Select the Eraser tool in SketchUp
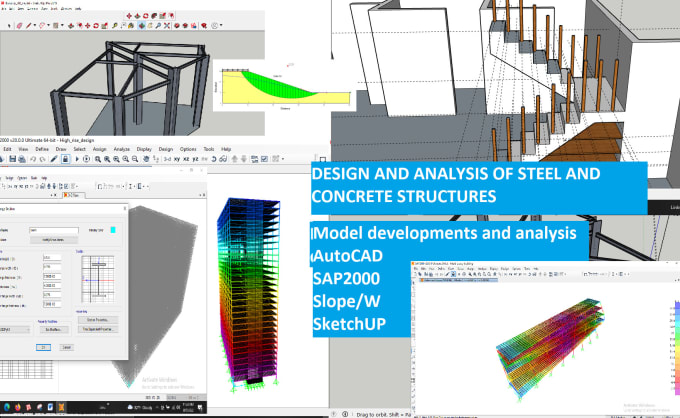The width and height of the screenshot is (680, 418). click(20, 26)
